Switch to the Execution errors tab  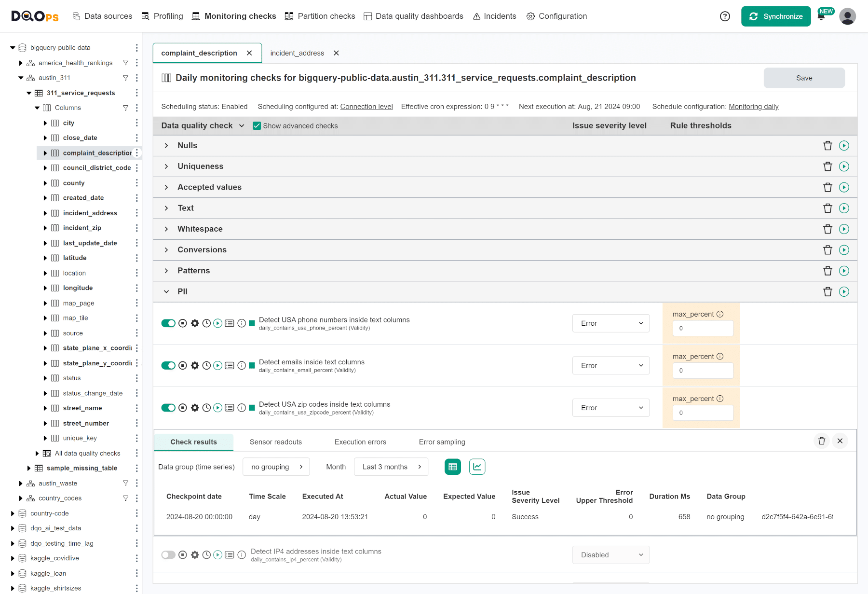pyautogui.click(x=360, y=442)
